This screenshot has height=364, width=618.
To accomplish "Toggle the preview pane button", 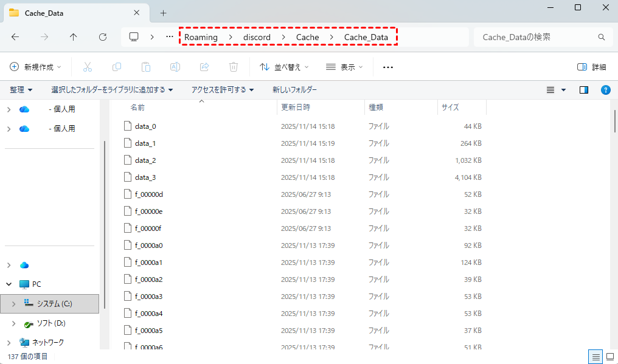I will point(584,90).
